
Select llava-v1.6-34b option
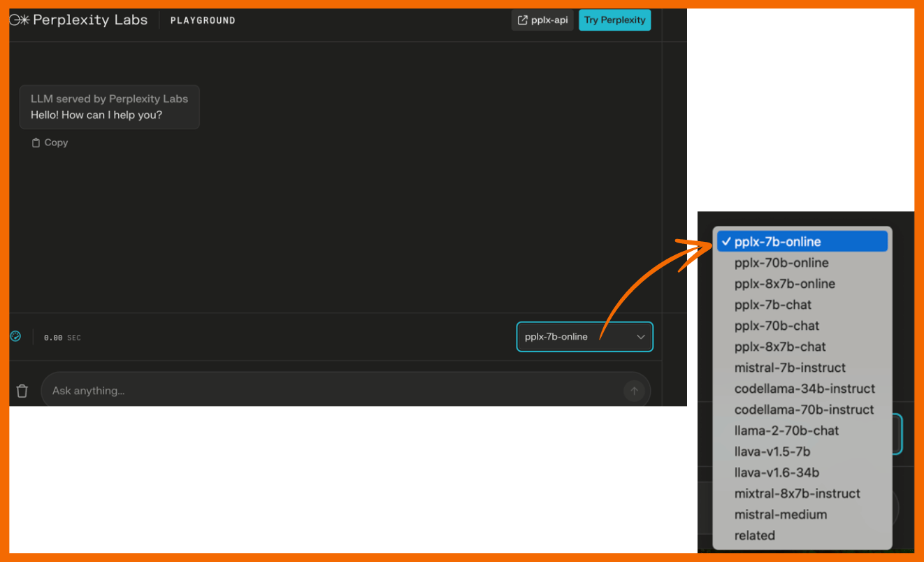tap(777, 473)
